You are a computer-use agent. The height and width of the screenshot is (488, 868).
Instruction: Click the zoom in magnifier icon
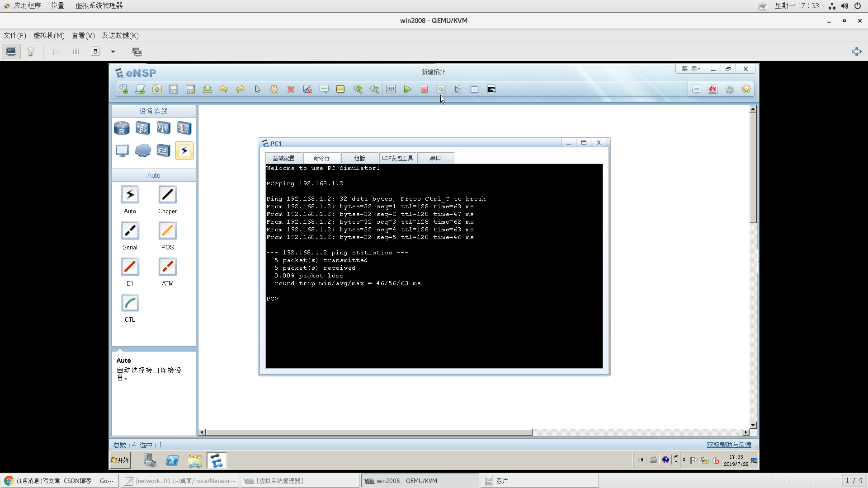pos(358,89)
